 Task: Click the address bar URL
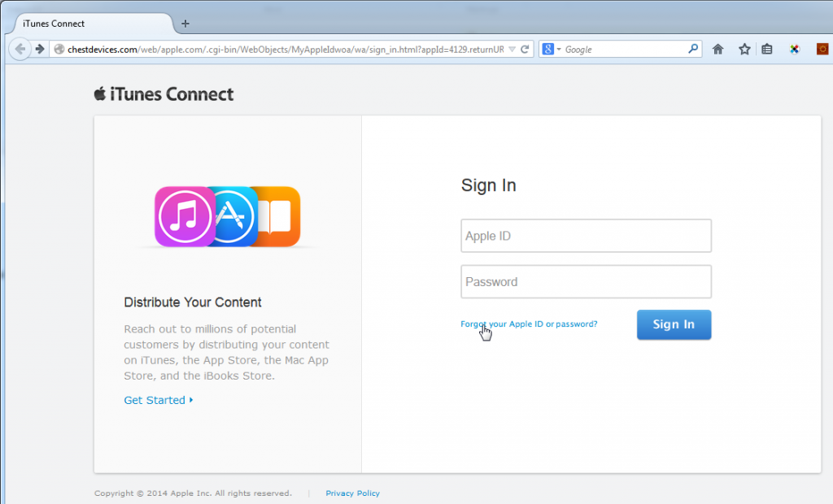[286, 50]
